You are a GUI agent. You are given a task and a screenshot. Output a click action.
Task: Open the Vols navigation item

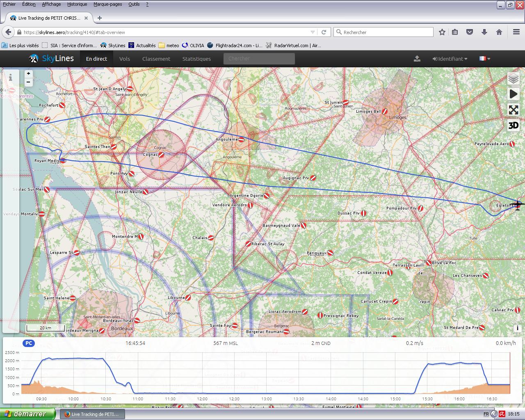click(x=125, y=59)
